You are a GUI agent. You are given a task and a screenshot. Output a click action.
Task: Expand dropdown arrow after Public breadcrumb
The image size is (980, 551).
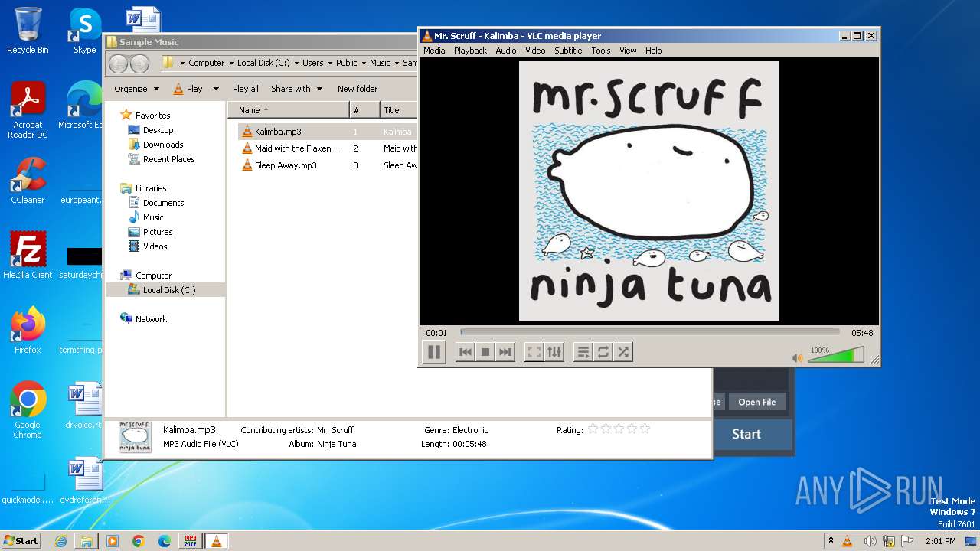point(363,64)
